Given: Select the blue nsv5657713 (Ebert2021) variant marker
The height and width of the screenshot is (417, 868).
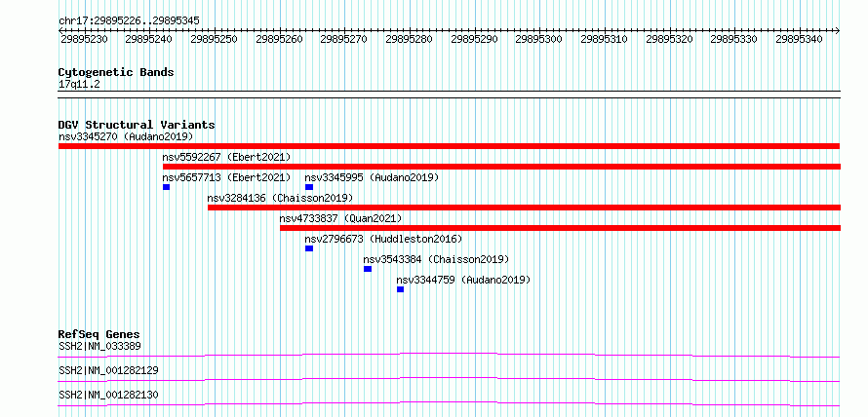Looking at the screenshot, I should [x=166, y=187].
